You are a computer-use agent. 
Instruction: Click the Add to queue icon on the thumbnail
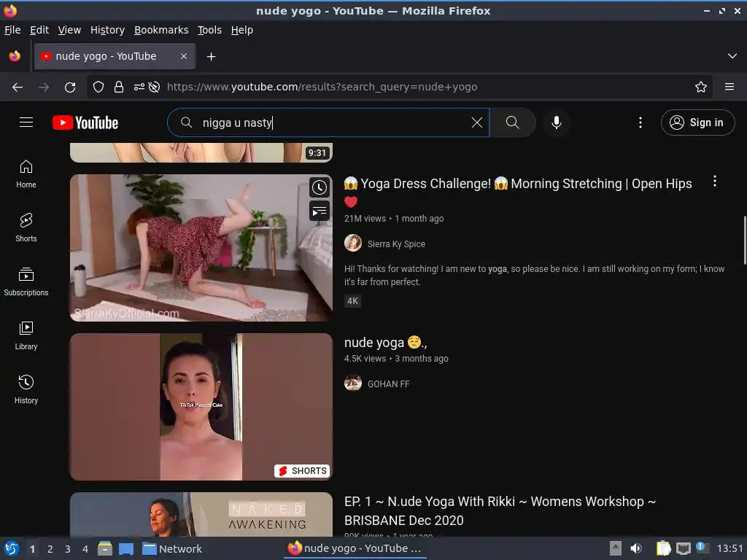320,211
